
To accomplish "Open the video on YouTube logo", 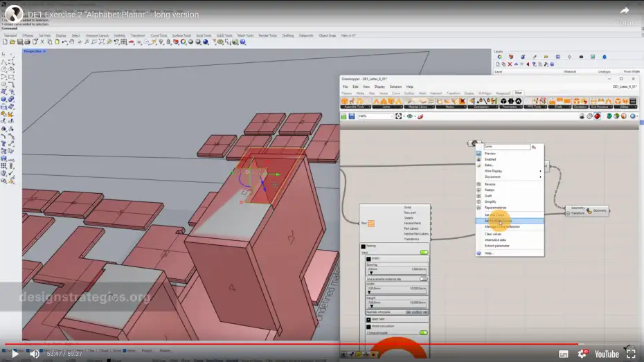I will (607, 354).
